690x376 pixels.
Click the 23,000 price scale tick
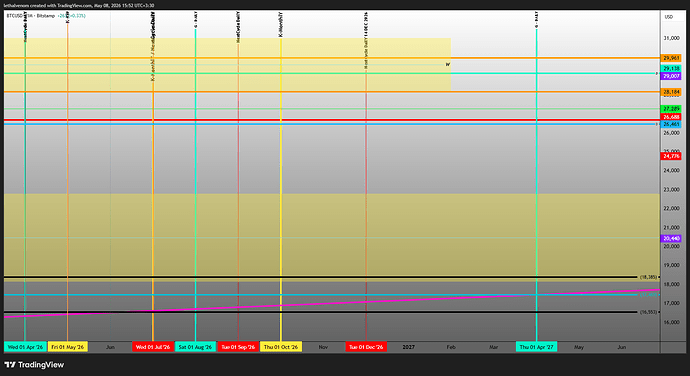[672, 190]
